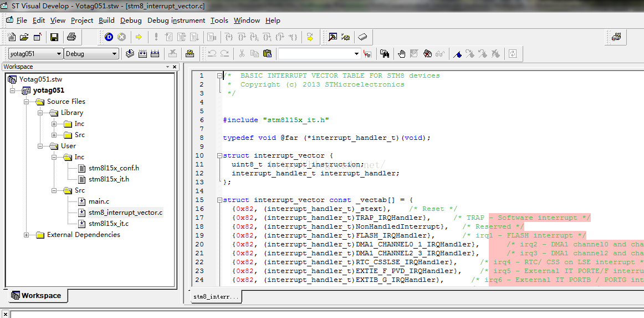Click the Open folder toolbar icon
This screenshot has height=318, width=644.
(x=24, y=37)
